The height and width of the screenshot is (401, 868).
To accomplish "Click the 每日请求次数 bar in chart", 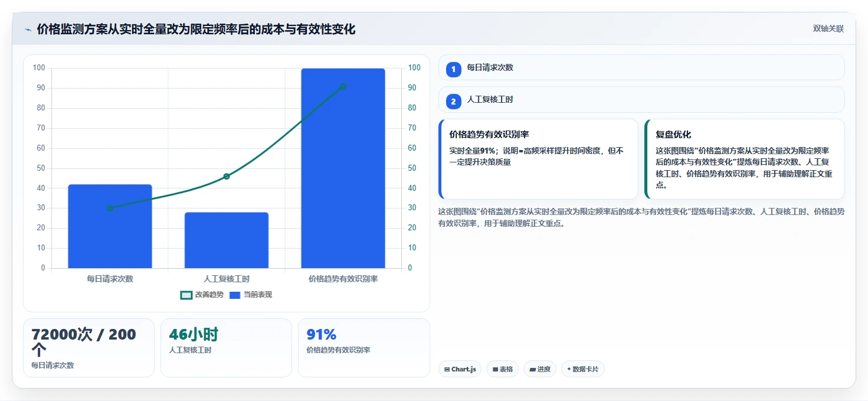I will point(110,226).
